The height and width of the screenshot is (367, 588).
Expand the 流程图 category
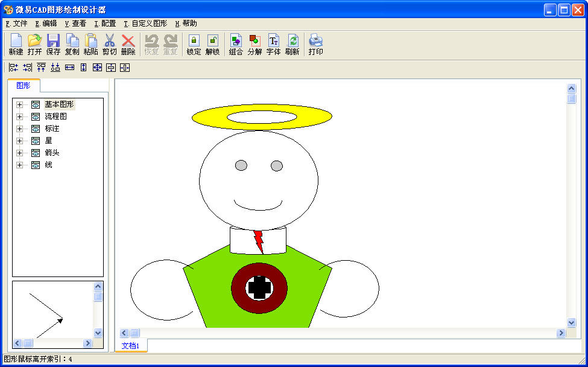pyautogui.click(x=20, y=116)
